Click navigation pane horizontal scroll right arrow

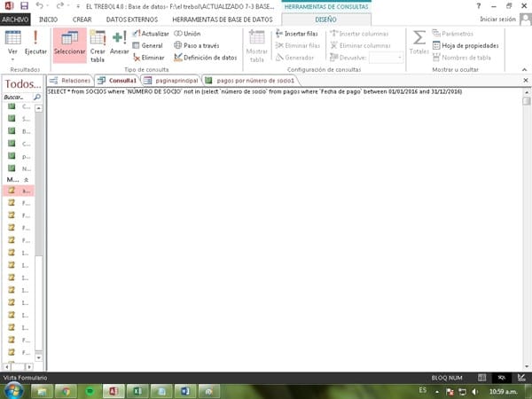click(x=29, y=367)
